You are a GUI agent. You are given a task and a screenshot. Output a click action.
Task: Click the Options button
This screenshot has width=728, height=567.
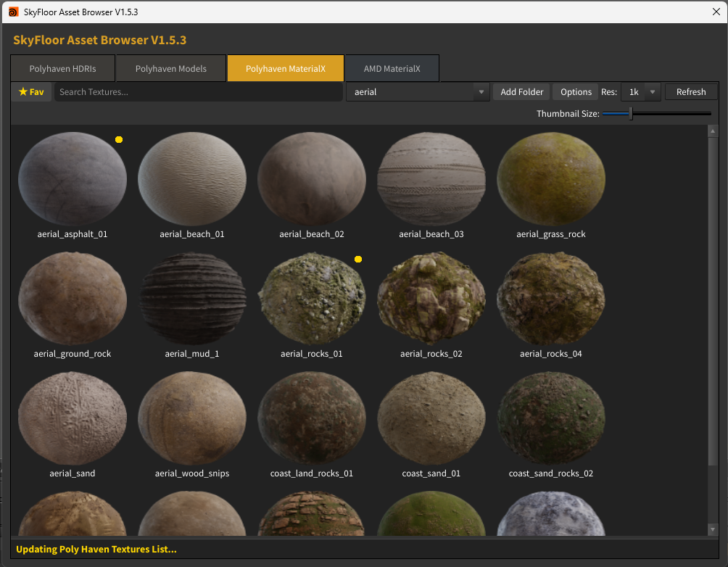(576, 92)
